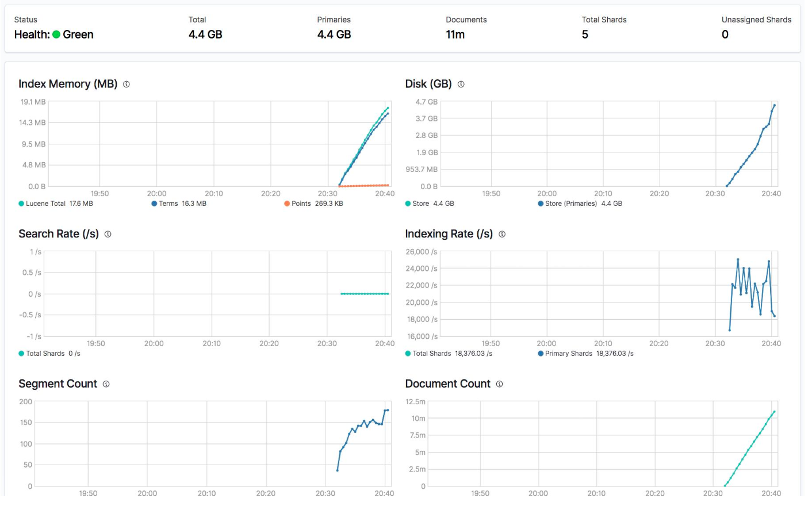Toggle Primary Shards series in Indexing Rate
This screenshot has width=812, height=506.
coord(585,354)
